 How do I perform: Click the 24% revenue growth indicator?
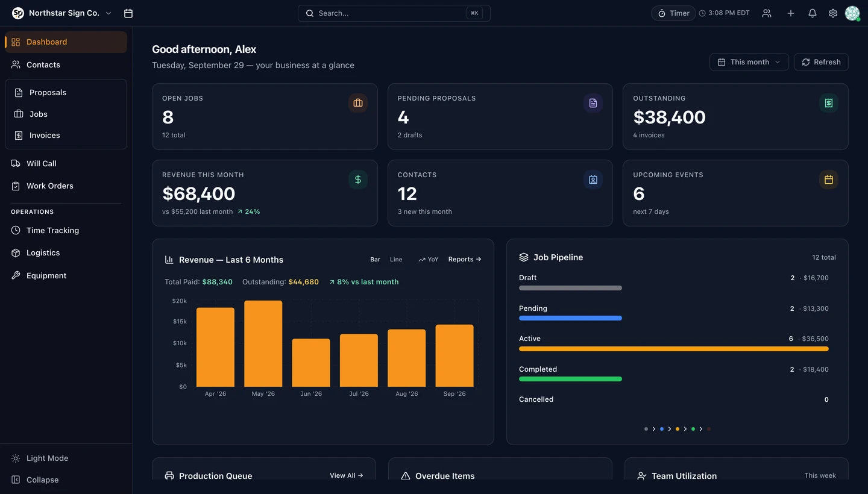point(248,212)
